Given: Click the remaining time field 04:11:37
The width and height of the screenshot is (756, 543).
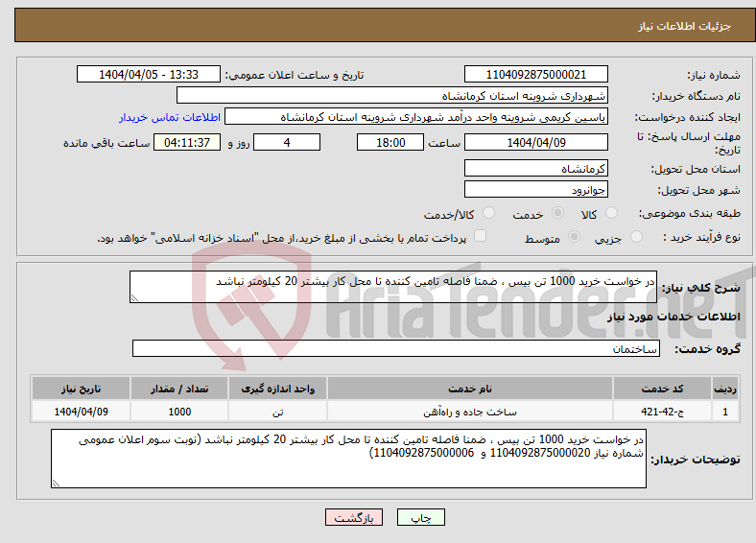Looking at the screenshot, I should pyautogui.click(x=186, y=142).
